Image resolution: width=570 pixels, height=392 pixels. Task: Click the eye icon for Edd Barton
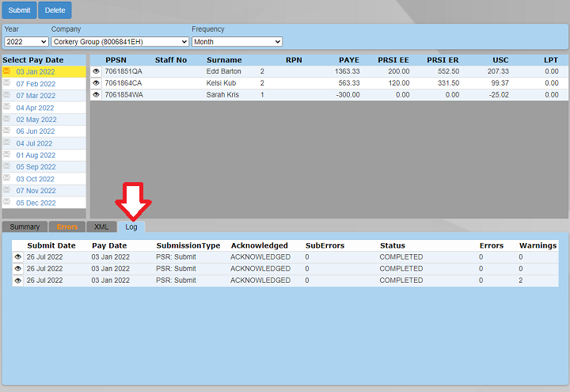coord(97,71)
